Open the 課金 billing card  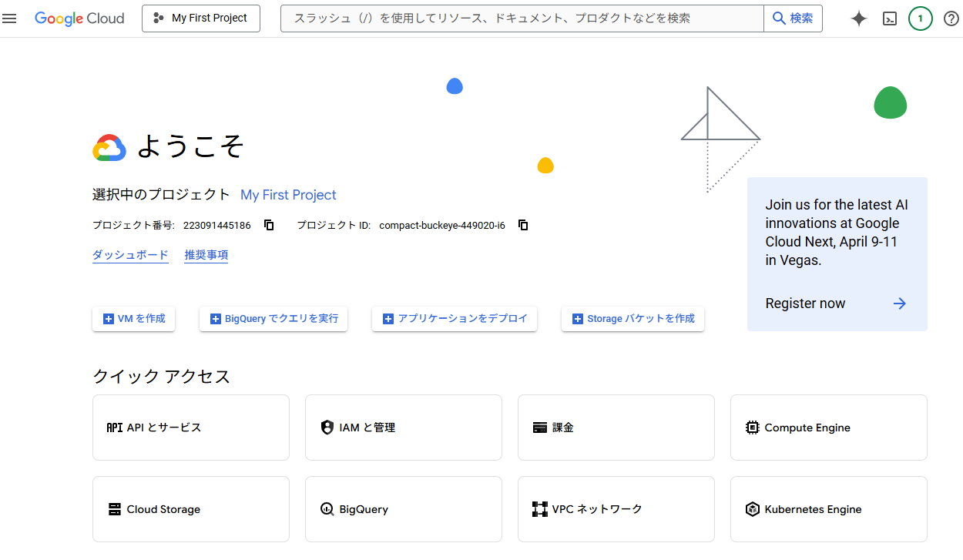point(616,428)
